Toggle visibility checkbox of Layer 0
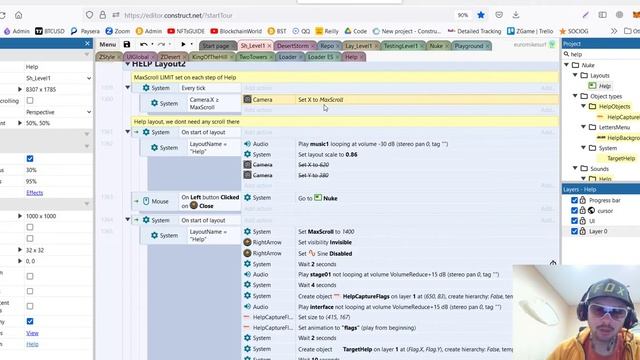Screen dimensions: 640x360 574,231
